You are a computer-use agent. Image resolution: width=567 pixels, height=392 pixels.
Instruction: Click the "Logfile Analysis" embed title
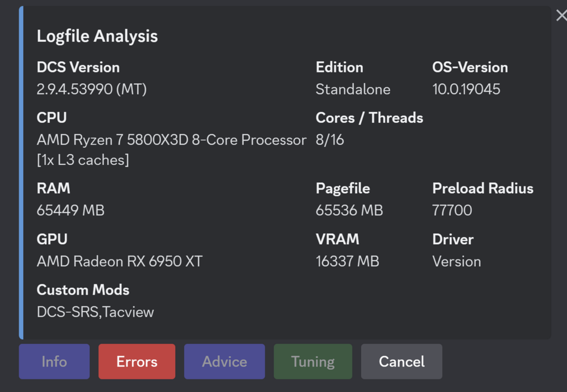click(x=97, y=36)
